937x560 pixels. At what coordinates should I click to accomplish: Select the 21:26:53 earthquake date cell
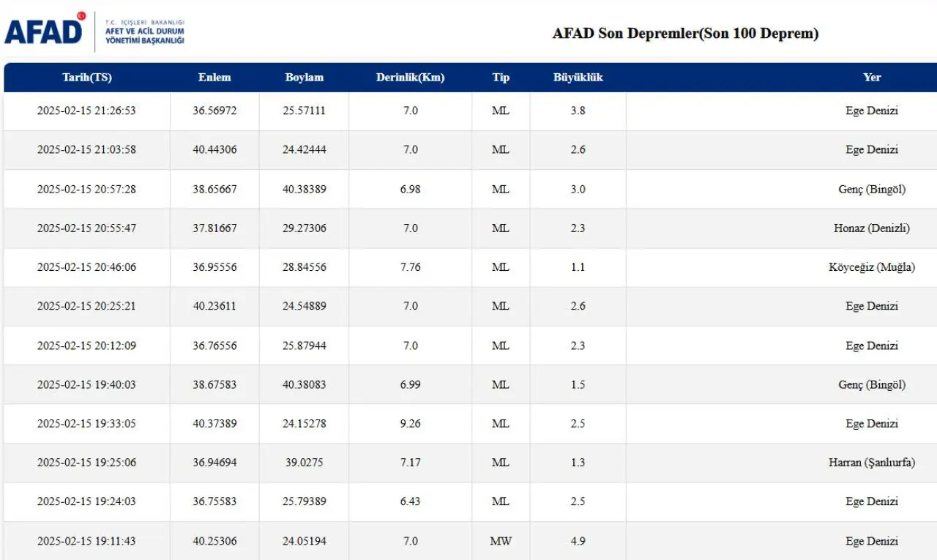point(86,111)
